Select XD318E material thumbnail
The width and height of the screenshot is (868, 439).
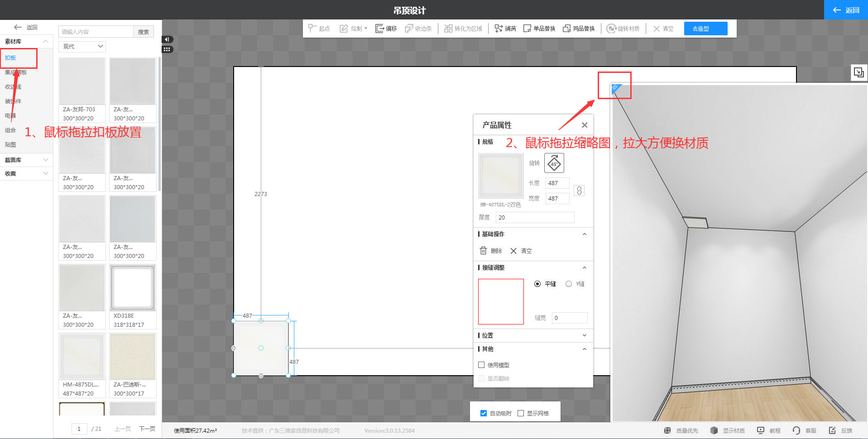[x=133, y=288]
